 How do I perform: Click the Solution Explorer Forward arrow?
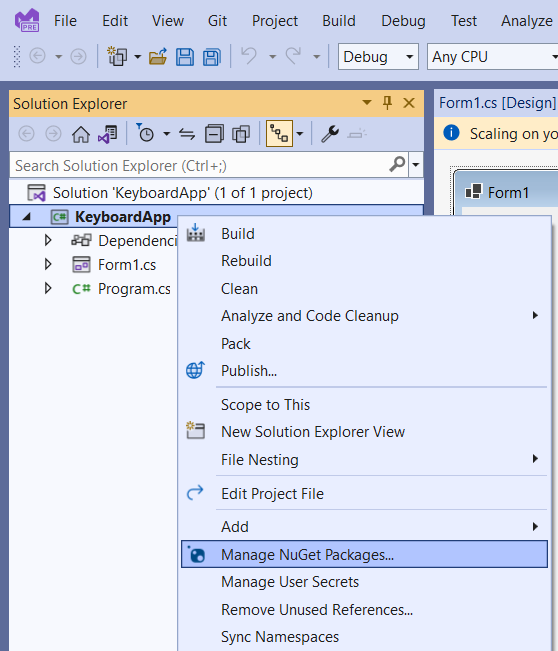coord(53,134)
